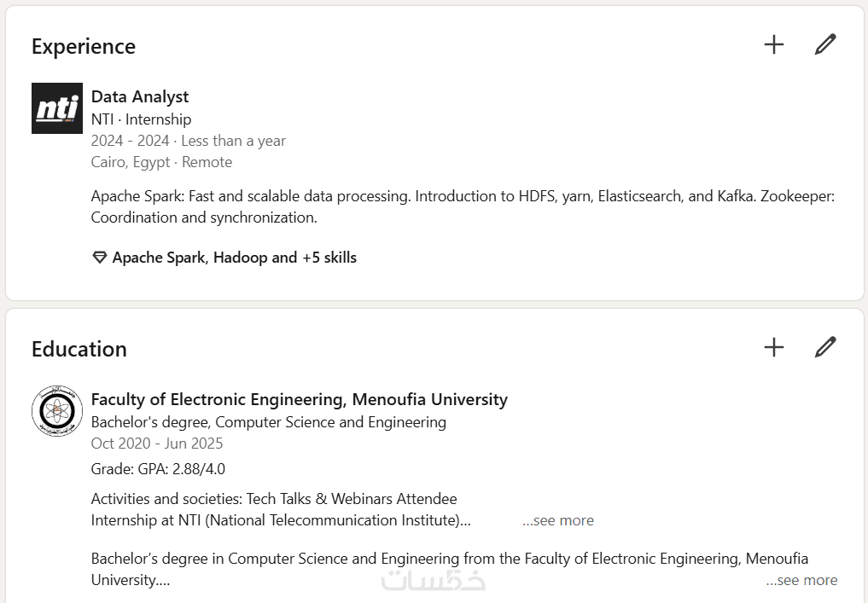This screenshot has width=868, height=603.
Task: Open the NTI company logo
Action: click(57, 108)
